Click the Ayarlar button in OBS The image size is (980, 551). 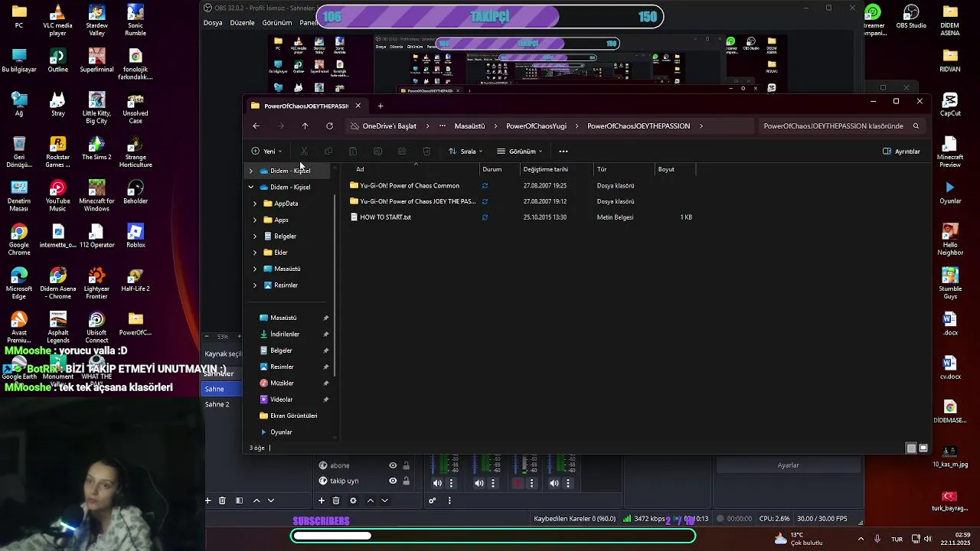[788, 465]
